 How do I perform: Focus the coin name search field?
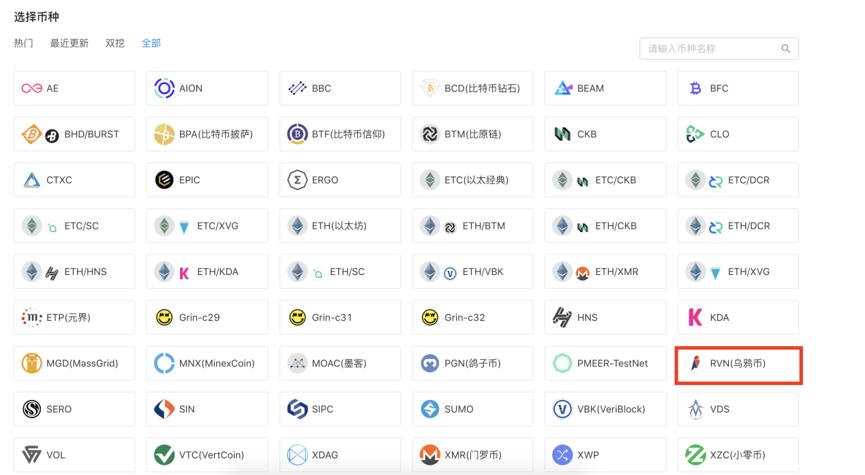pyautogui.click(x=719, y=49)
